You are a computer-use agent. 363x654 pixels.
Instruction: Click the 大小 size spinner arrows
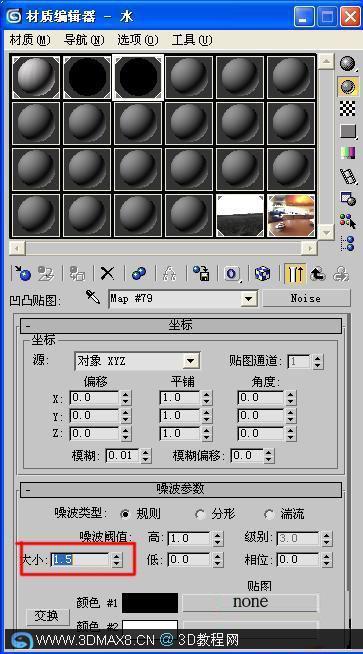point(117,559)
